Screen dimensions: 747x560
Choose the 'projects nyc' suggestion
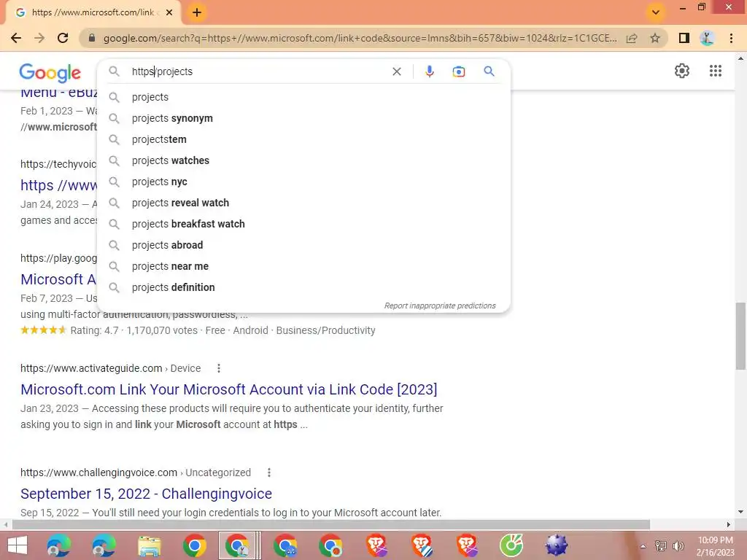tap(303, 182)
